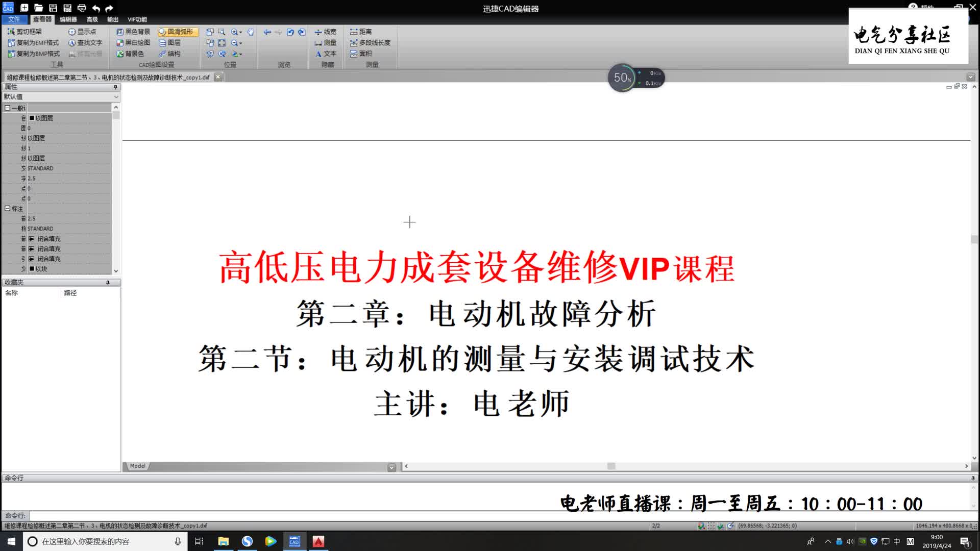Choose 复制为EMF格式 copy tool
Screen dimensions: 980x551
[x=34, y=43]
